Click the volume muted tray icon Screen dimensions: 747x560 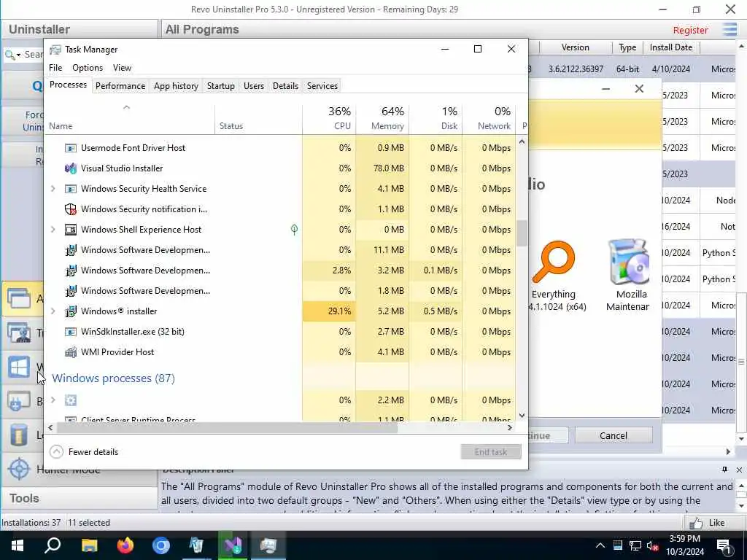pos(652,546)
